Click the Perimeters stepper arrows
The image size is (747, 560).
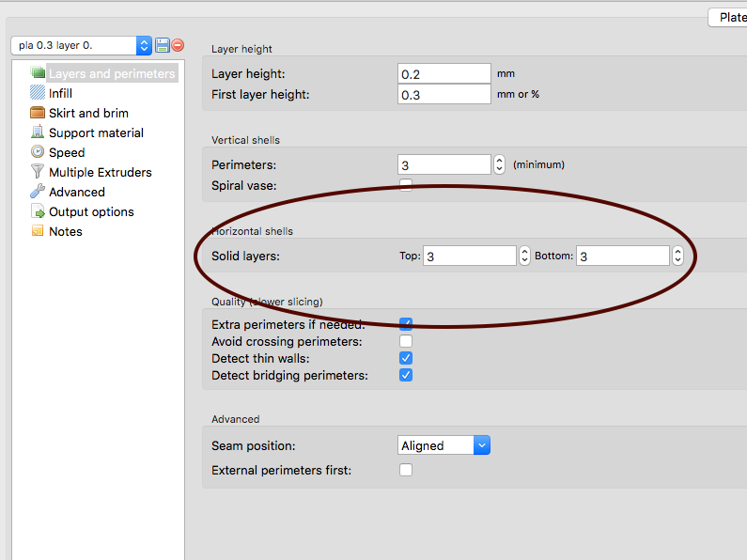point(499,164)
